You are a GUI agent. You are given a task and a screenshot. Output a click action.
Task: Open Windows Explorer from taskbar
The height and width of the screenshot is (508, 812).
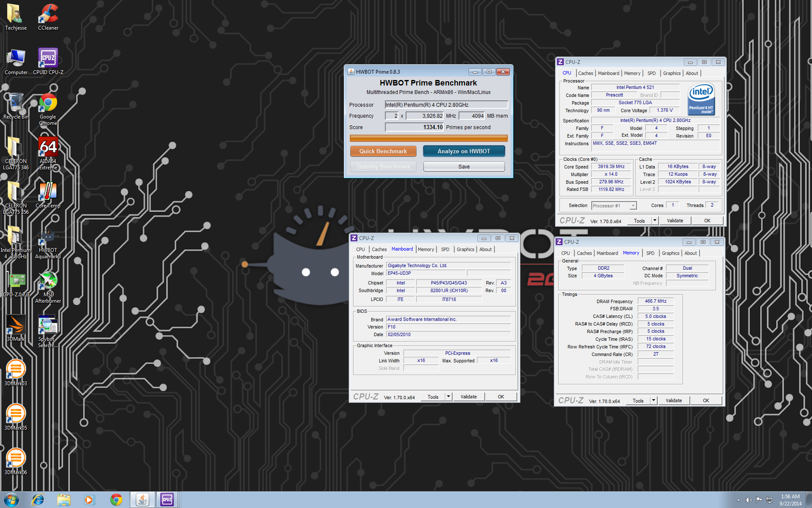(64, 500)
